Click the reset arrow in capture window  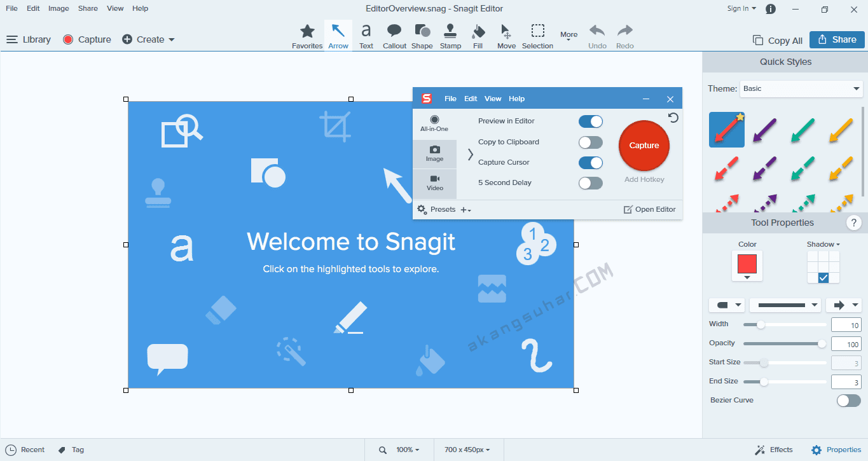[x=673, y=118]
